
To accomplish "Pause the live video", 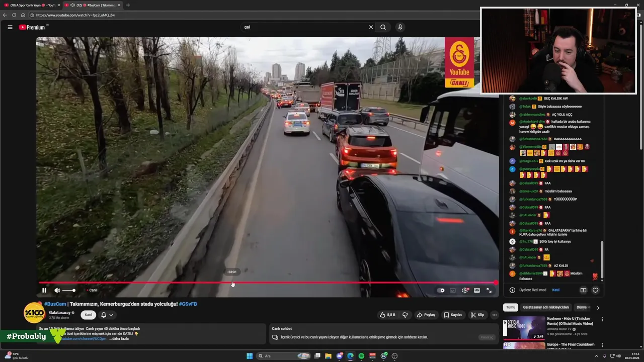I will pos(44,290).
